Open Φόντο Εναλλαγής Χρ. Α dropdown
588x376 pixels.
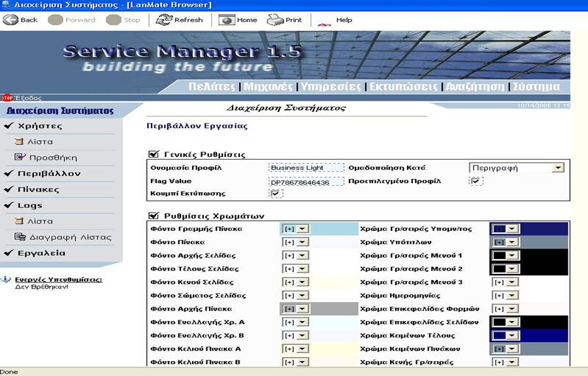coord(302,322)
